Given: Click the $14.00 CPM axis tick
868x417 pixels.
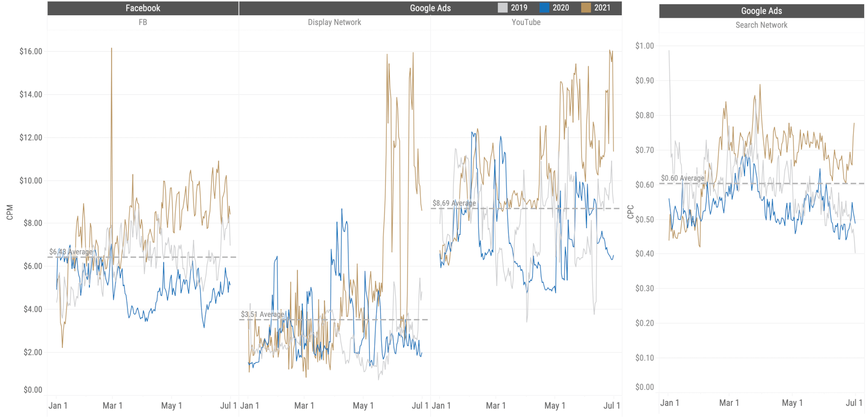Looking at the screenshot, I should click(31, 94).
